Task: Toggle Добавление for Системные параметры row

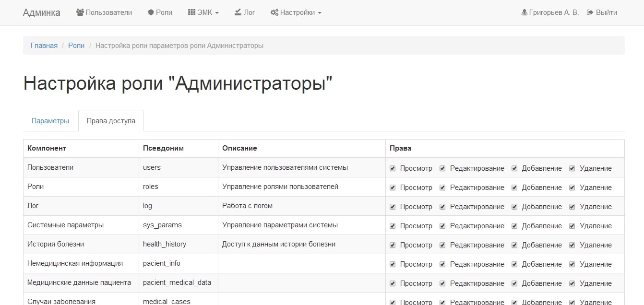Action: pos(514,226)
